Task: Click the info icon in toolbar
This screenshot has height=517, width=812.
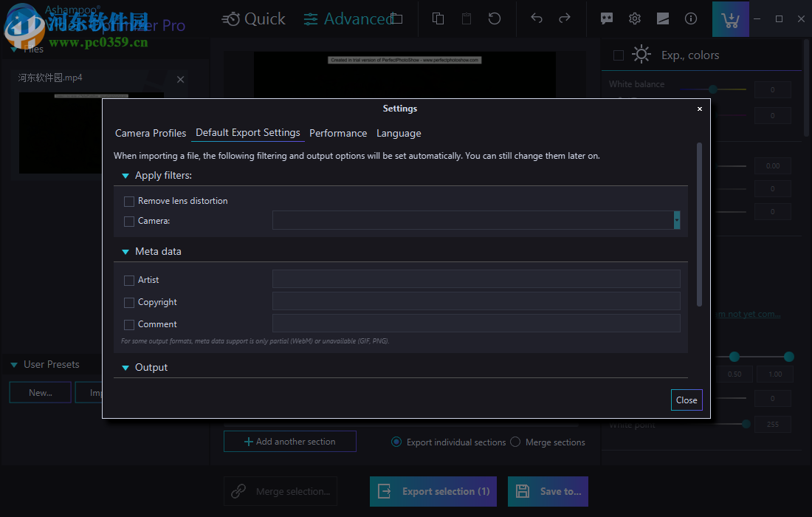Action: [x=690, y=18]
